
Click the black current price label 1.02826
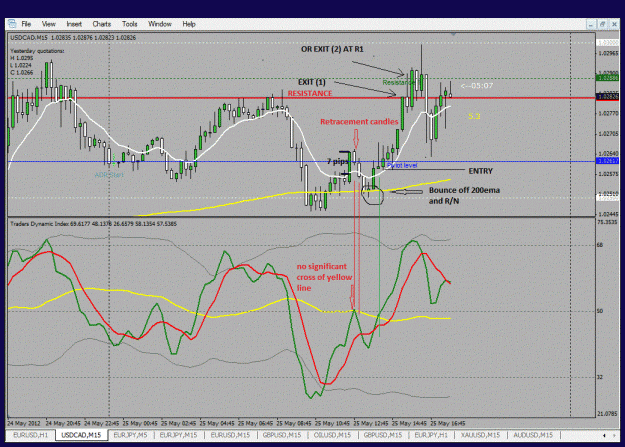click(607, 96)
